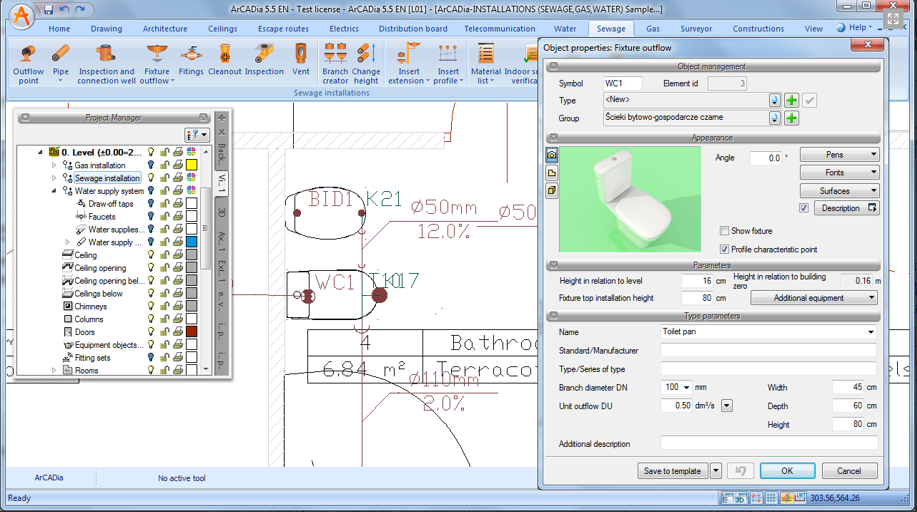This screenshot has height=512, width=917.
Task: Click the lock icon in the Gas installation row
Action: click(165, 165)
